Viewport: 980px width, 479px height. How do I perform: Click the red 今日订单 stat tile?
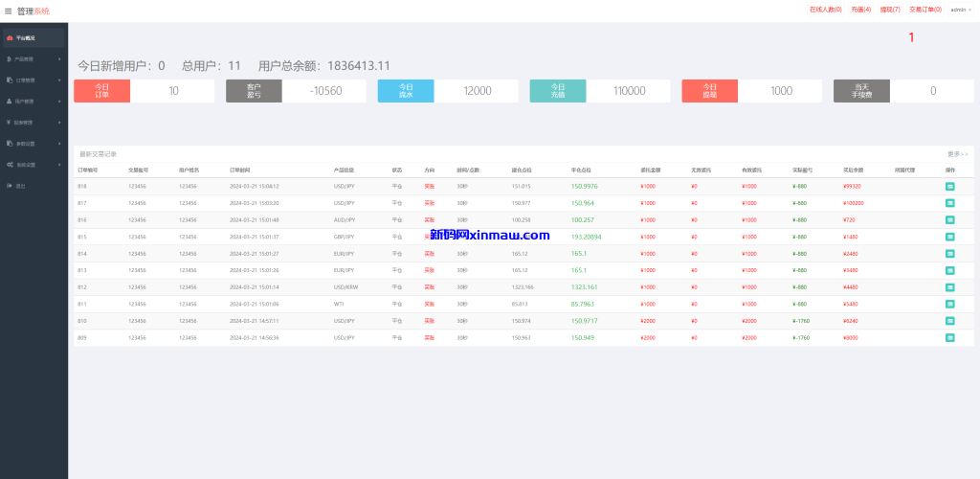tap(101, 91)
